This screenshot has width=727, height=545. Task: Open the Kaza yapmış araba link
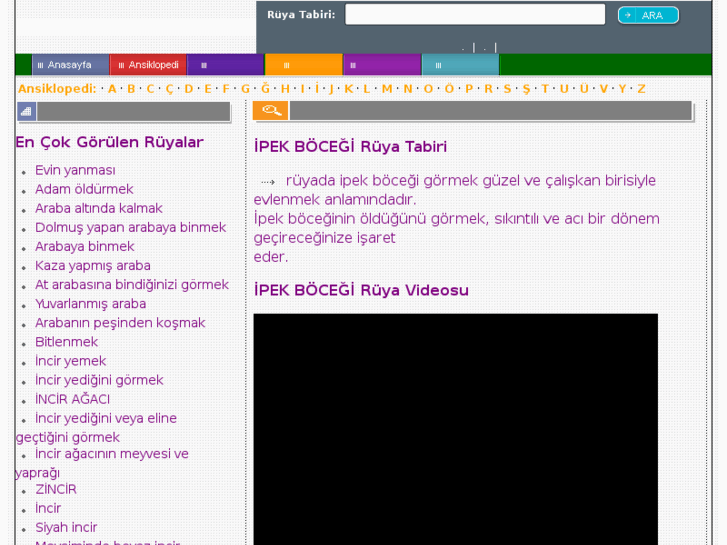coord(93,265)
